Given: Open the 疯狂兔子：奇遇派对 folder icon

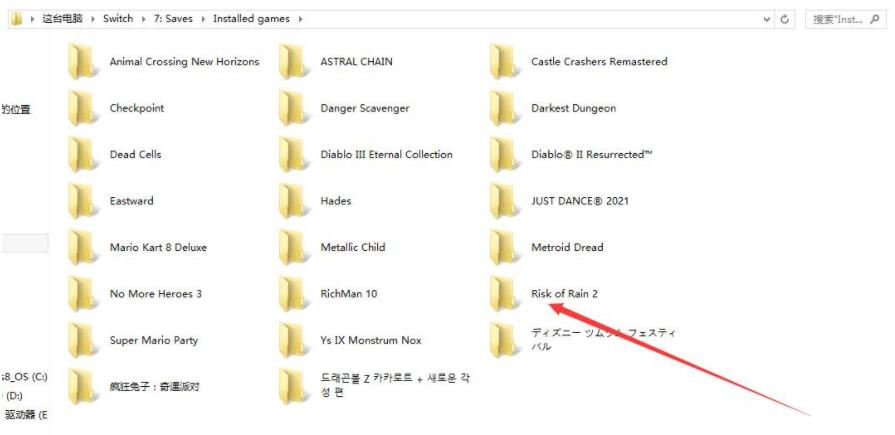Looking at the screenshot, I should pos(83,386).
